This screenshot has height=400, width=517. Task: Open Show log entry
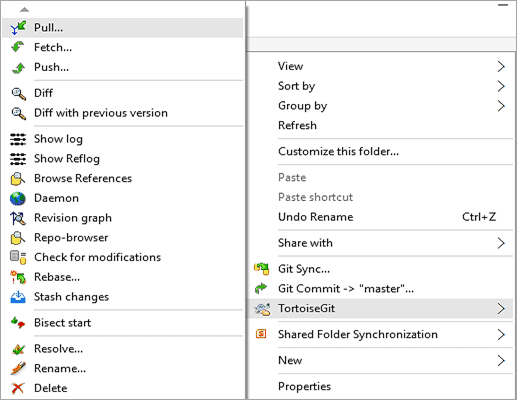(123, 139)
